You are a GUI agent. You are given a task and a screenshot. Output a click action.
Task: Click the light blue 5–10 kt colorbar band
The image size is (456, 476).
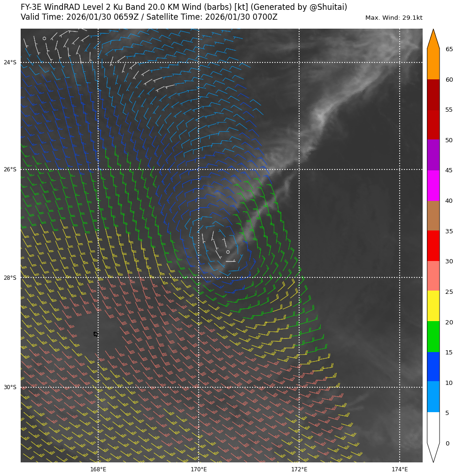[433, 397]
